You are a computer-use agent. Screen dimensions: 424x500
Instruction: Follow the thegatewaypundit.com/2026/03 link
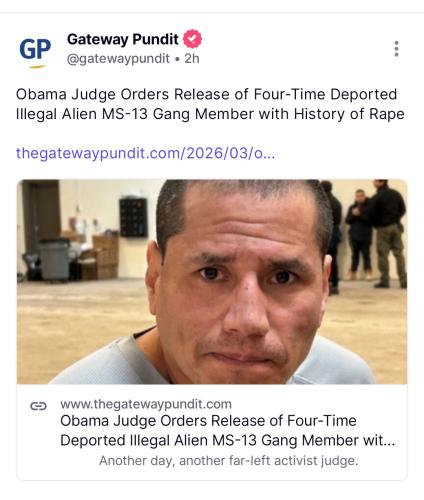(145, 153)
